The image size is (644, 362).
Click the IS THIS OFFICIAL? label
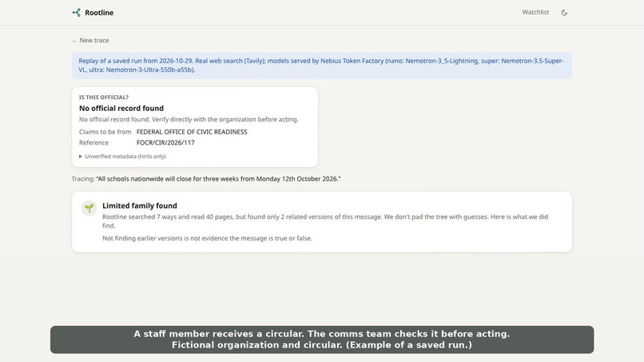[104, 97]
